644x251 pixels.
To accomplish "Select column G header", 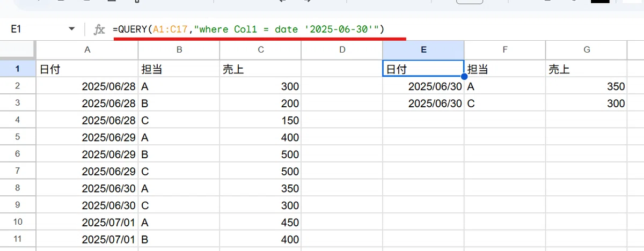I will tap(587, 50).
